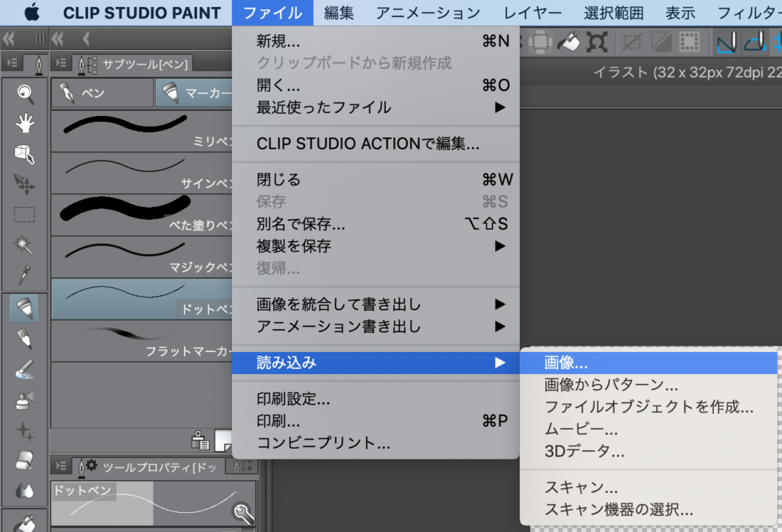Select the Airbrush tool
The width and height of the screenshot is (782, 532).
[24, 400]
